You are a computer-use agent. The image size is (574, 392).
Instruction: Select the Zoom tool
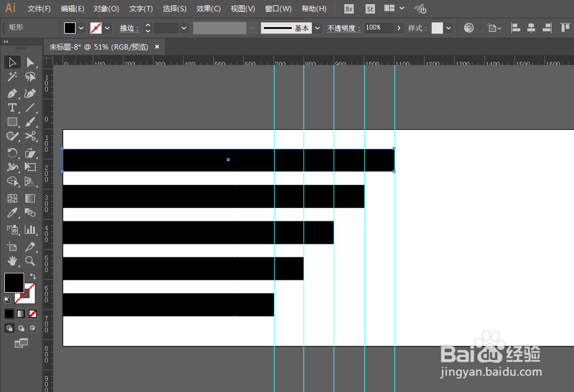point(30,261)
